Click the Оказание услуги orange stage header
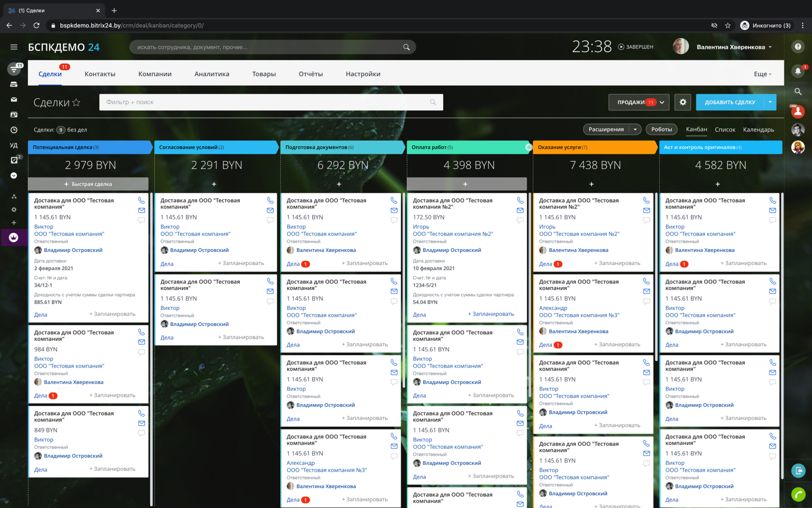812x508 pixels. [595, 147]
